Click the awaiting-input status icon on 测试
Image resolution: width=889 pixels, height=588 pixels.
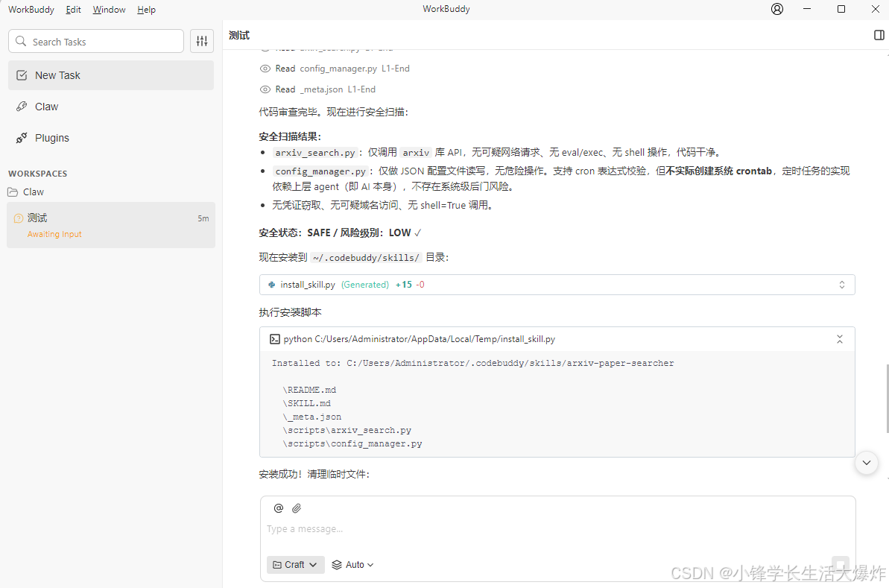tap(18, 218)
